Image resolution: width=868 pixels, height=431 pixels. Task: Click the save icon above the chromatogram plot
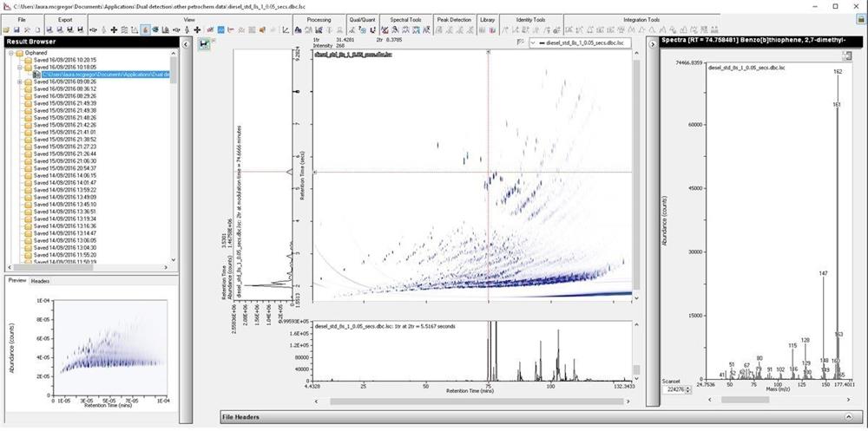(x=204, y=44)
